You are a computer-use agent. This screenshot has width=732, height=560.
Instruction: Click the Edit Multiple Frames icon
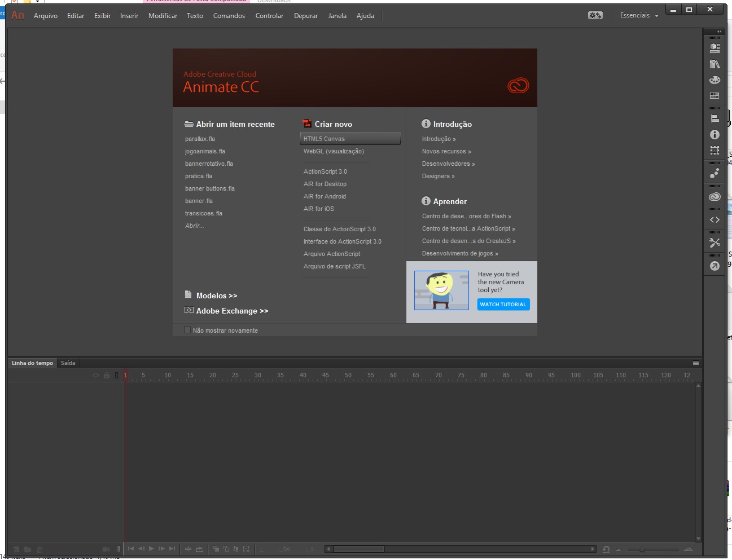(x=236, y=549)
